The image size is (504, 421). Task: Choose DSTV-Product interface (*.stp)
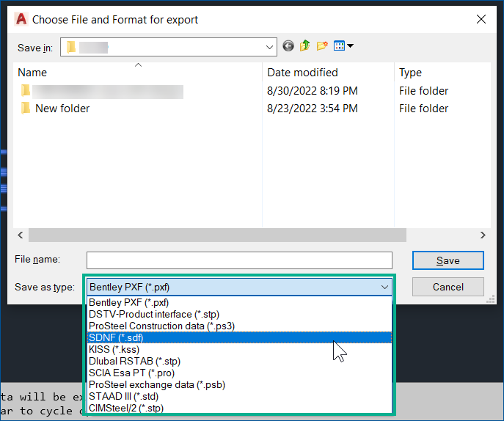pos(239,315)
